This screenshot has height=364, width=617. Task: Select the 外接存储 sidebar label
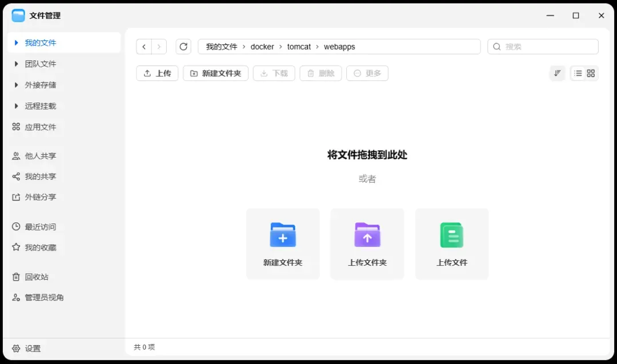click(x=41, y=85)
